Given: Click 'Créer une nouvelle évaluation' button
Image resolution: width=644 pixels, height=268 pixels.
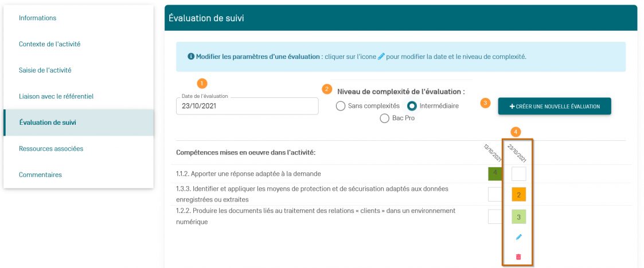Looking at the screenshot, I should 555,107.
